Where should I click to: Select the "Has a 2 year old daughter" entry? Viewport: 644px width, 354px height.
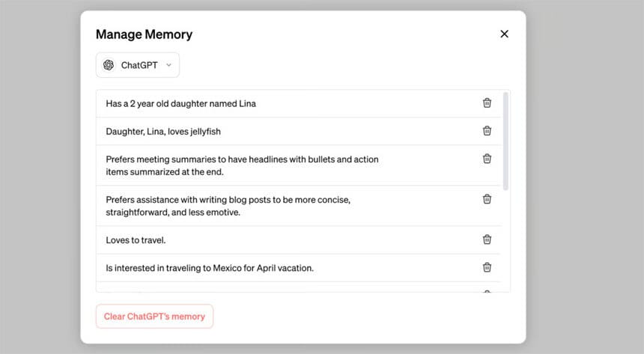[180, 104]
